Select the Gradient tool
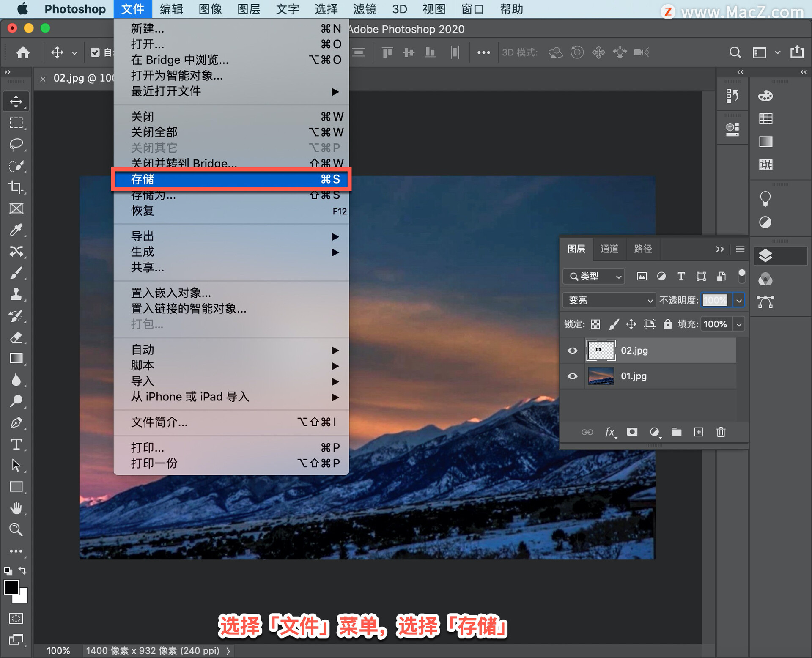 (x=16, y=359)
